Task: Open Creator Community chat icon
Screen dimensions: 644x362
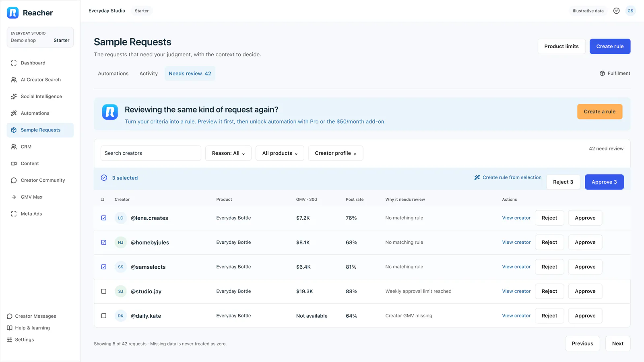Action: coord(14,180)
